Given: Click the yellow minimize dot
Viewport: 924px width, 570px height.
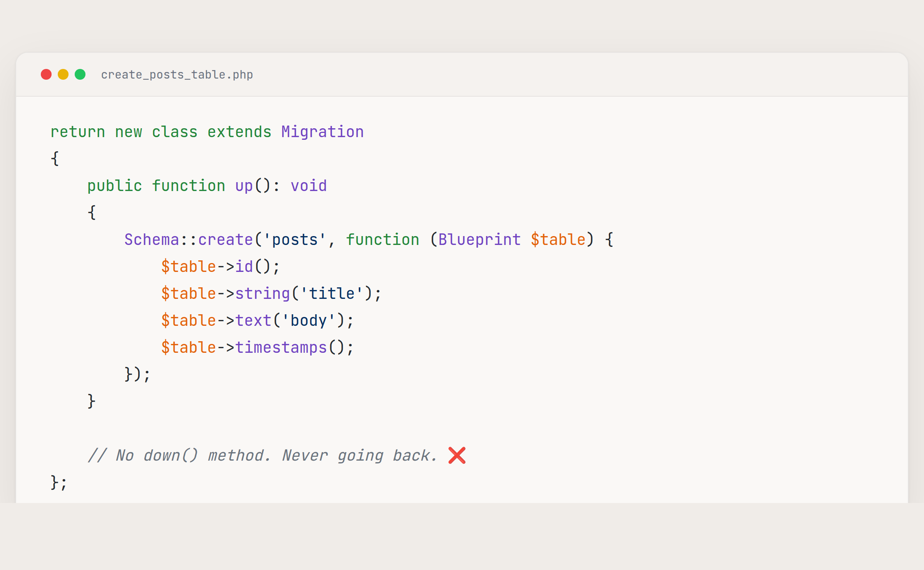Looking at the screenshot, I should pos(63,74).
